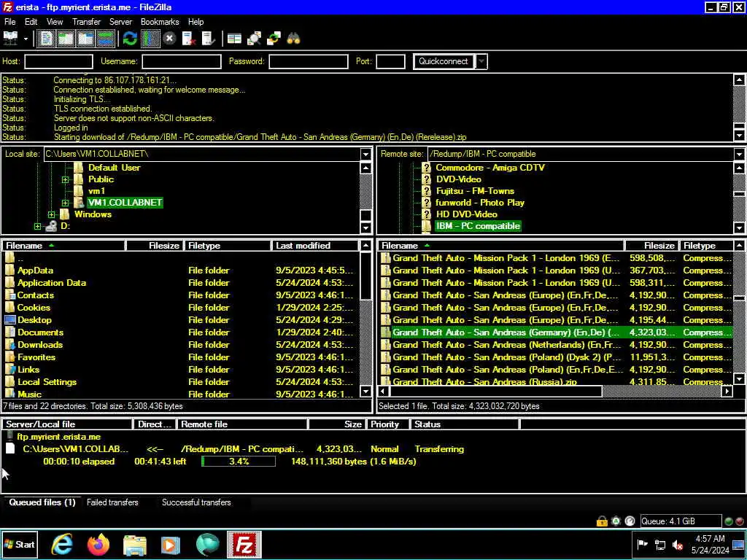Image resolution: width=747 pixels, height=560 pixels.
Task: Open the Windows Start menu
Action: 20,545
